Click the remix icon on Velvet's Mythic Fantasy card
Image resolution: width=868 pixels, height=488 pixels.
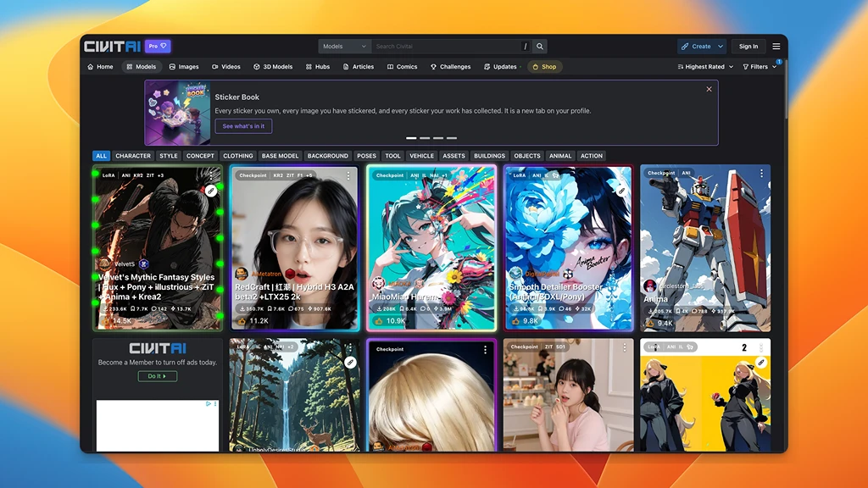coord(210,191)
